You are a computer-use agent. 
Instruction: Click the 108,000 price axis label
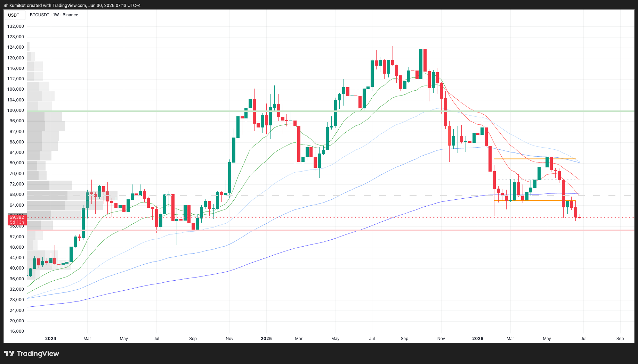(16, 89)
